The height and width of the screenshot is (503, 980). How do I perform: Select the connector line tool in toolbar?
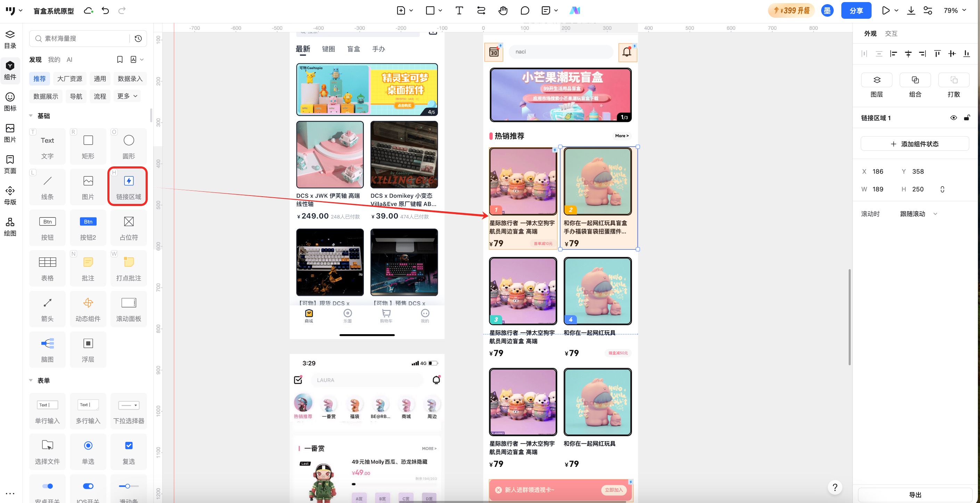(481, 11)
